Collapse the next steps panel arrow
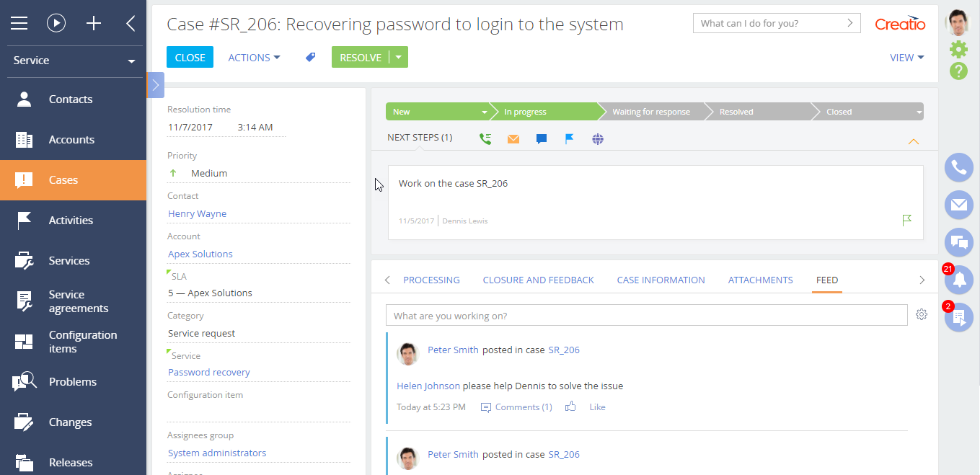The image size is (980, 475). pyautogui.click(x=913, y=141)
